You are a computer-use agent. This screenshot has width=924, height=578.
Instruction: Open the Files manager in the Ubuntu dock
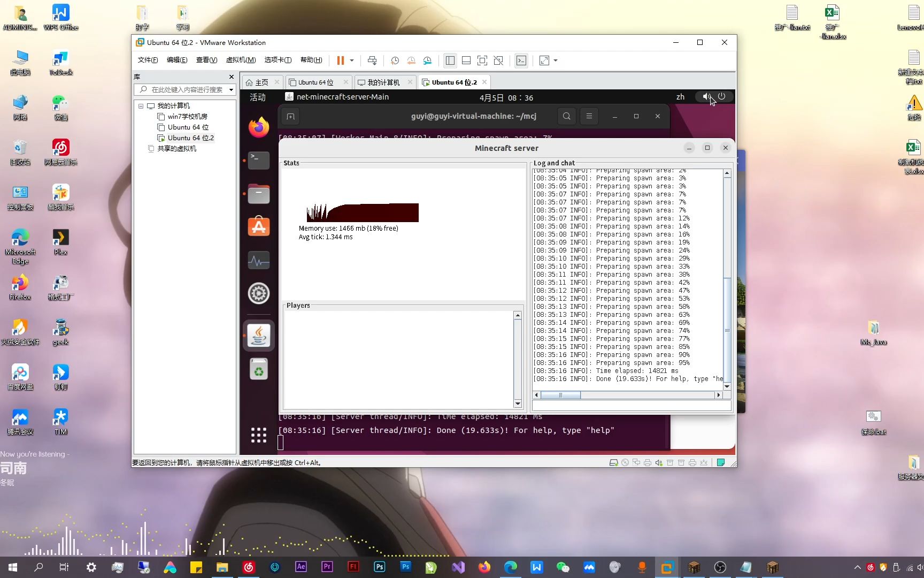coord(259,194)
